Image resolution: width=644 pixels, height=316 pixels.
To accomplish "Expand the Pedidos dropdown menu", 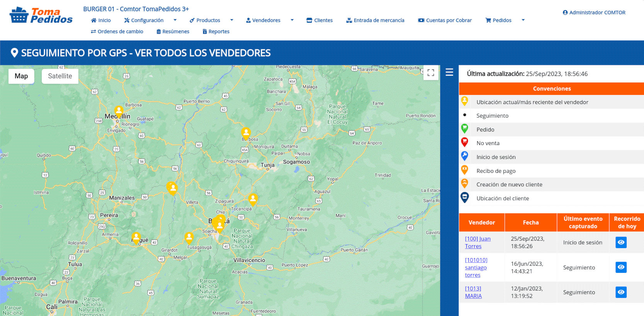I will click(523, 20).
